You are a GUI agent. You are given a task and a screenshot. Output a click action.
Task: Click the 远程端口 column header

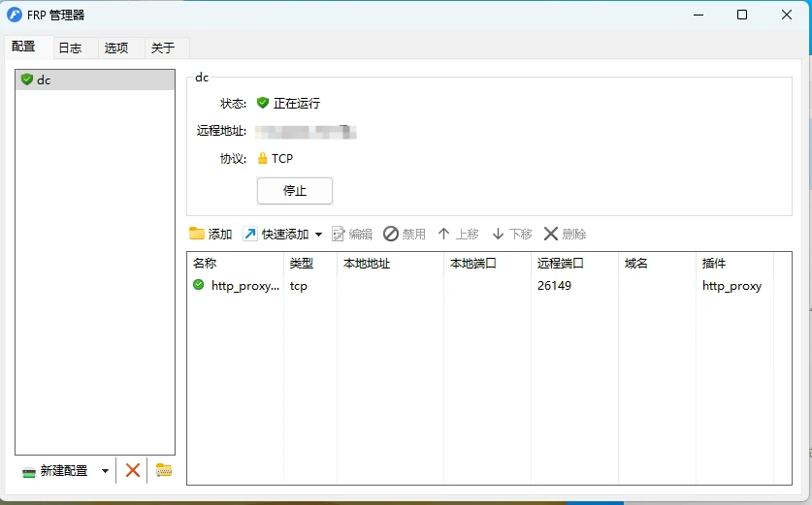pos(575,264)
